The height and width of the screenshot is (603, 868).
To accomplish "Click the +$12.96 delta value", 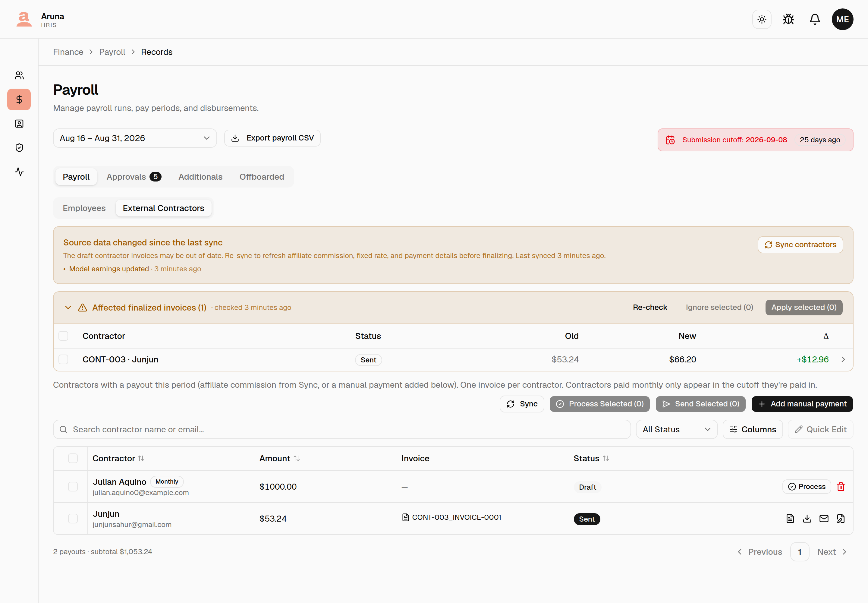I will [812, 359].
